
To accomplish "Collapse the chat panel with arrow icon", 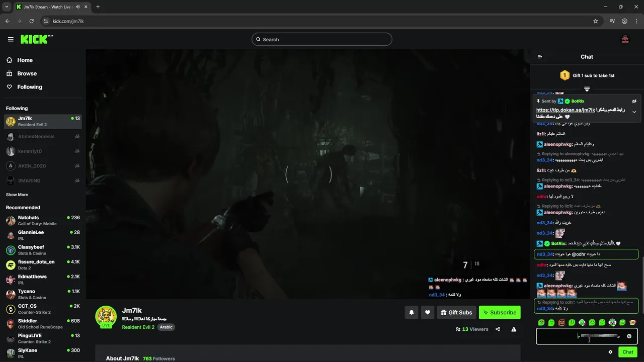I will (x=540, y=57).
